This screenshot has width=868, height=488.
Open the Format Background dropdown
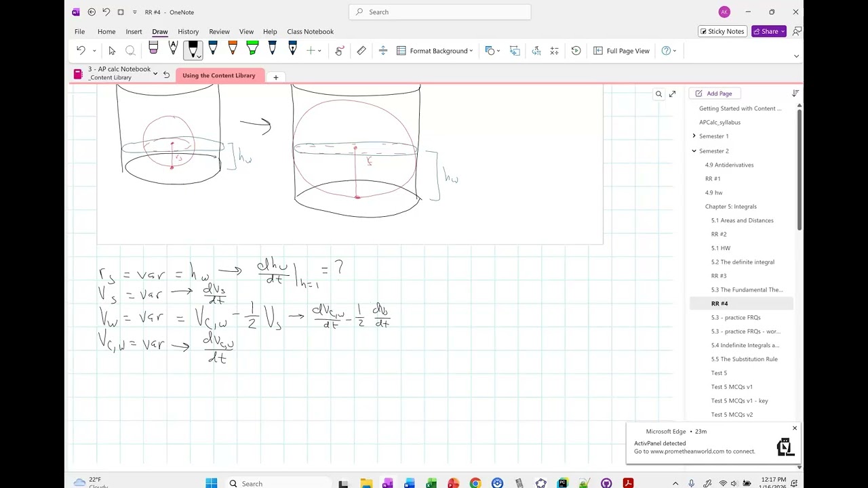click(x=435, y=51)
